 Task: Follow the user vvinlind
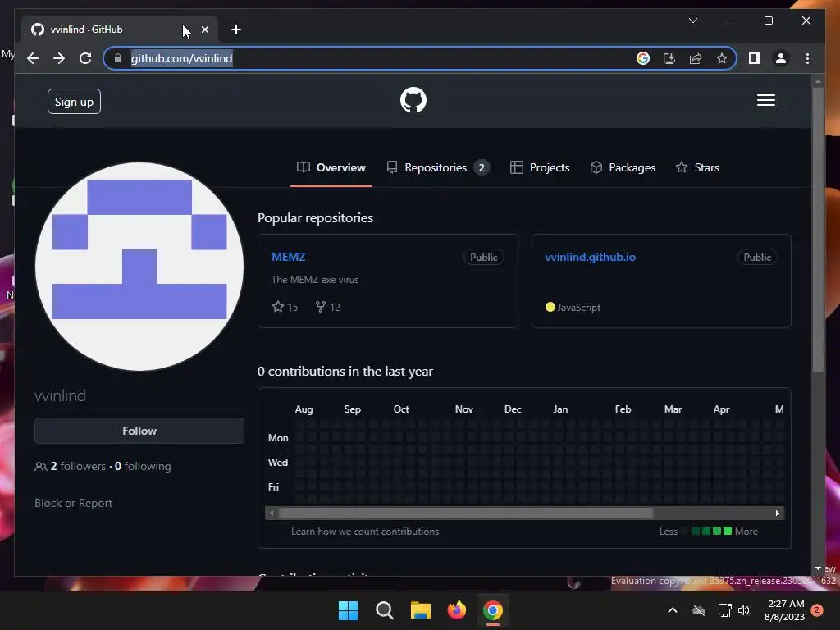[x=139, y=431]
